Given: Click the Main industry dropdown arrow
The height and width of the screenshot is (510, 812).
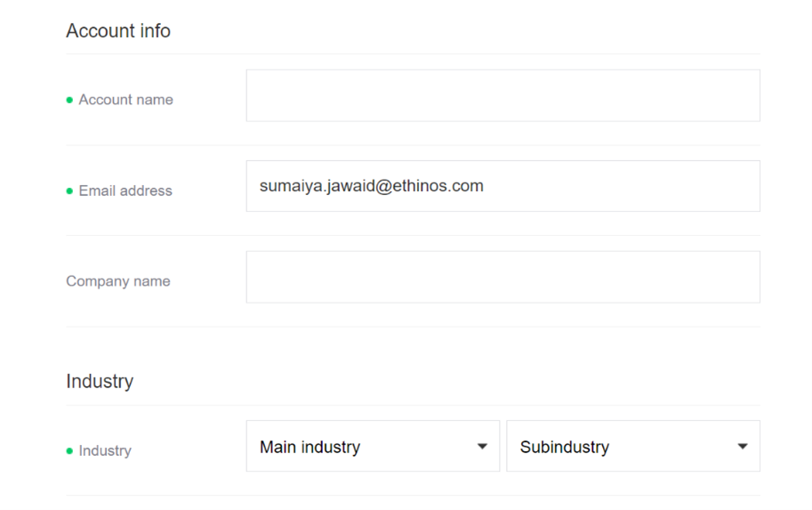Looking at the screenshot, I should [x=482, y=447].
